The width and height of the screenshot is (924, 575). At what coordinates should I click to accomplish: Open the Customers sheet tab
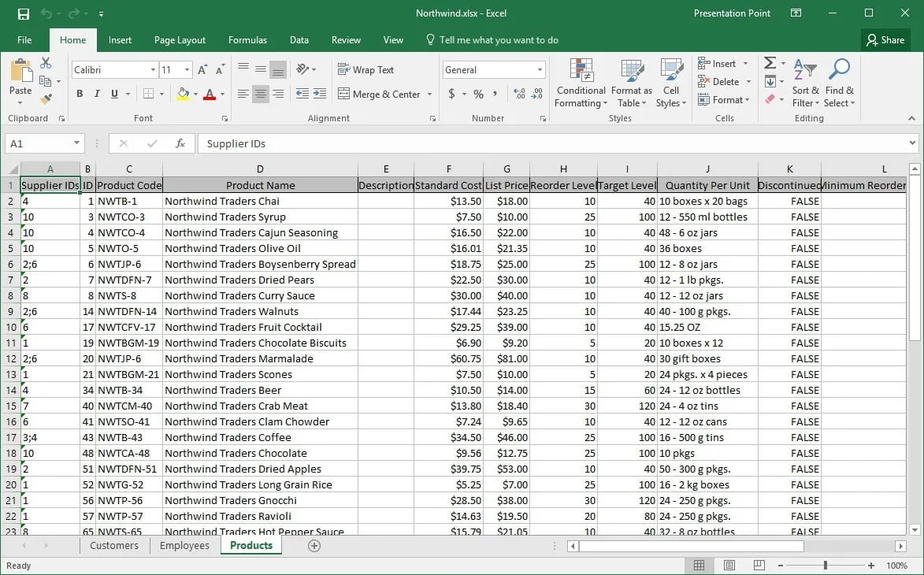tap(113, 545)
